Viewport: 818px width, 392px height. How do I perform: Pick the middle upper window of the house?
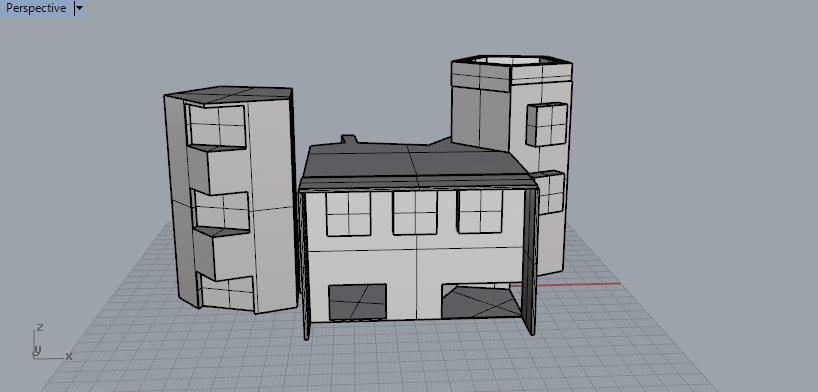pos(415,212)
